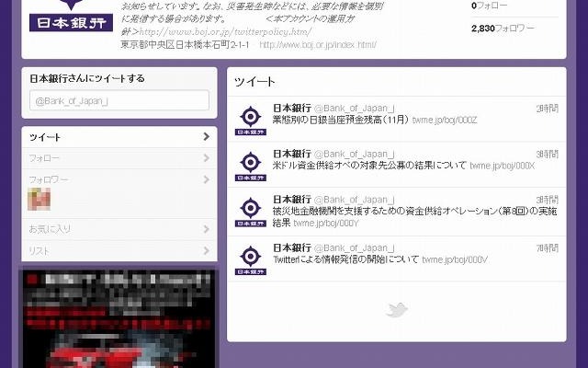Select ツイート in the sidebar menu

(119, 137)
